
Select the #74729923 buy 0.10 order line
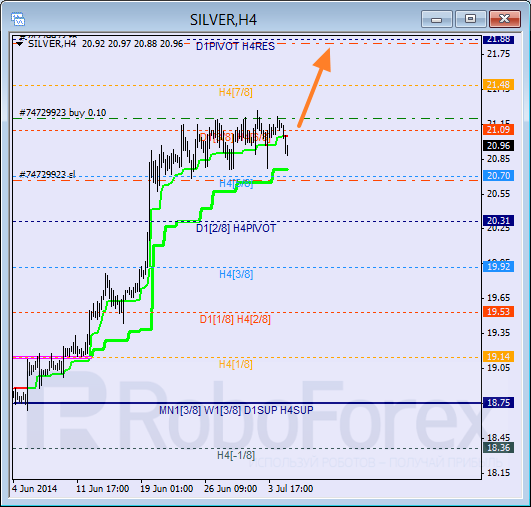(x=63, y=113)
